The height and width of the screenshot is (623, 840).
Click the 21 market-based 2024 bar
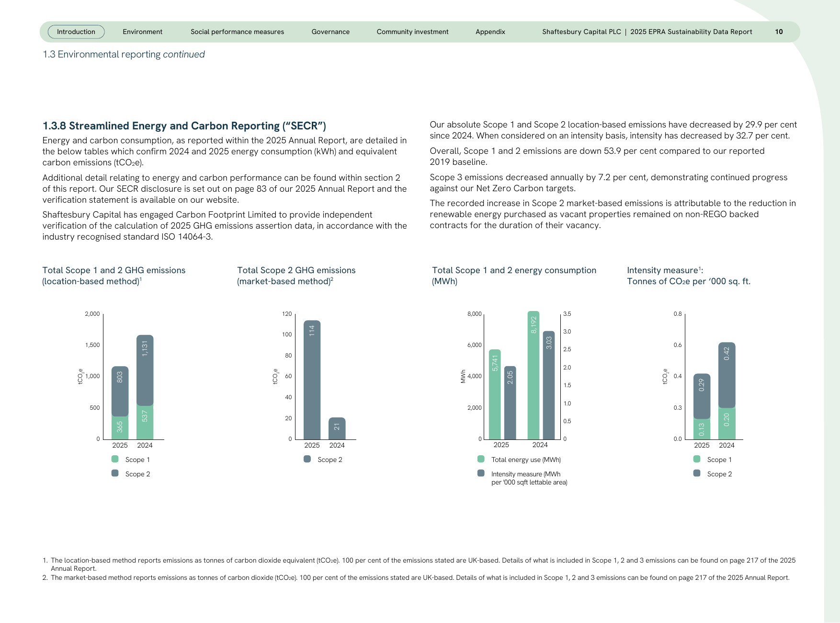[x=337, y=428]
